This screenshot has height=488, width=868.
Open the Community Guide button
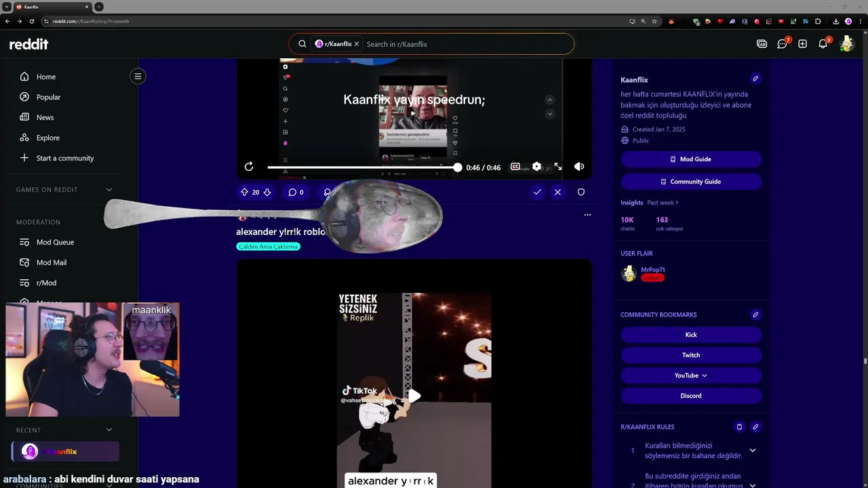(x=691, y=182)
